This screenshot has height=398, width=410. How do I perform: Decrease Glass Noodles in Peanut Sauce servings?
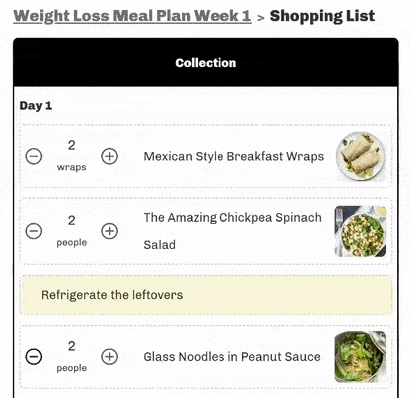pos(34,357)
